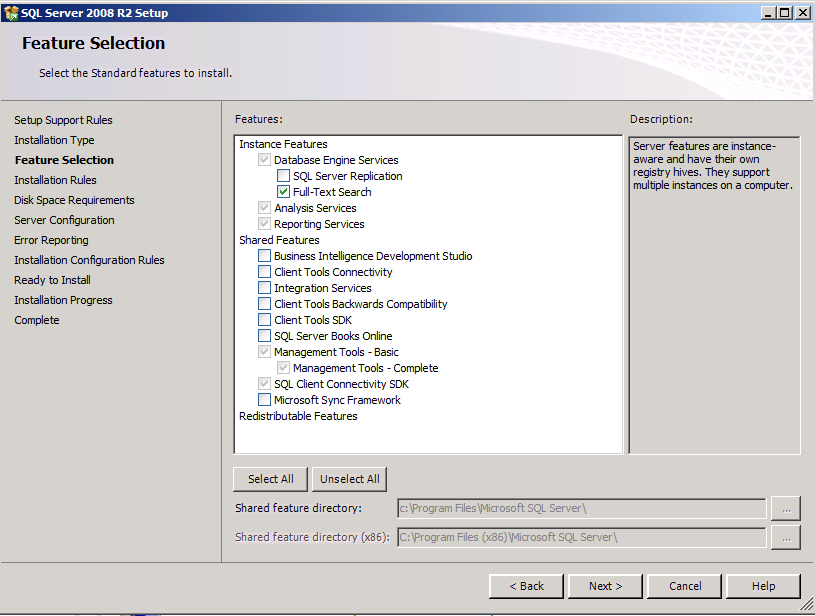Select the Instance Features heading

(x=283, y=144)
